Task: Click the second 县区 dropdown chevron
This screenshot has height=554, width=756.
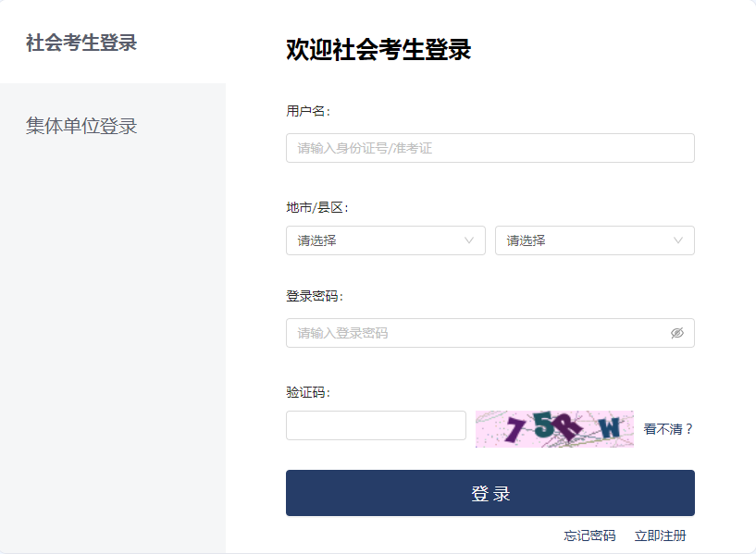Action: pyautogui.click(x=680, y=240)
